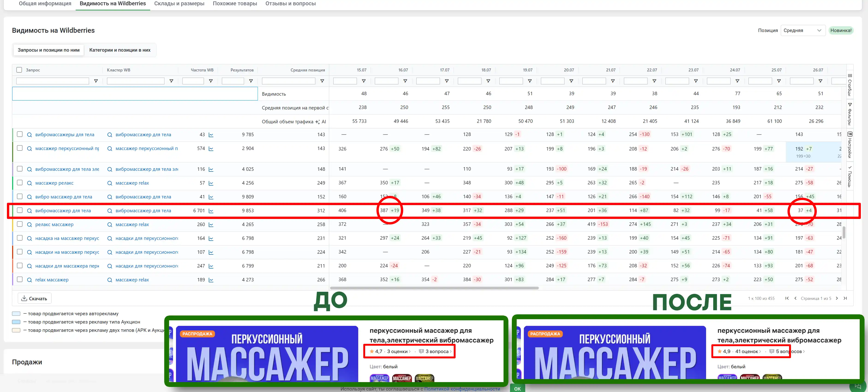Check the box for релакс массажер

(20, 224)
